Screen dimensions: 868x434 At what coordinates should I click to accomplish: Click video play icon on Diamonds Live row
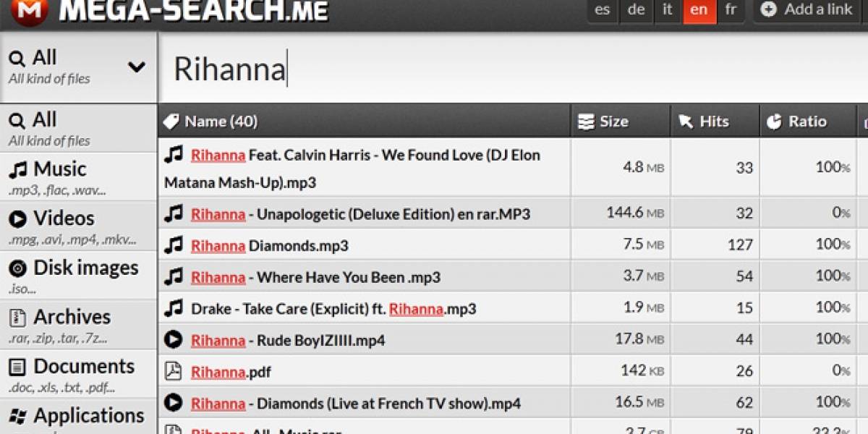click(x=174, y=403)
